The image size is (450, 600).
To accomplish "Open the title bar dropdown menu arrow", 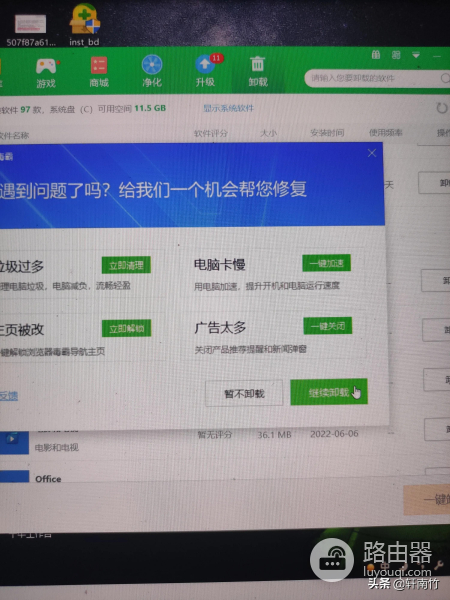I will pyautogui.click(x=416, y=55).
